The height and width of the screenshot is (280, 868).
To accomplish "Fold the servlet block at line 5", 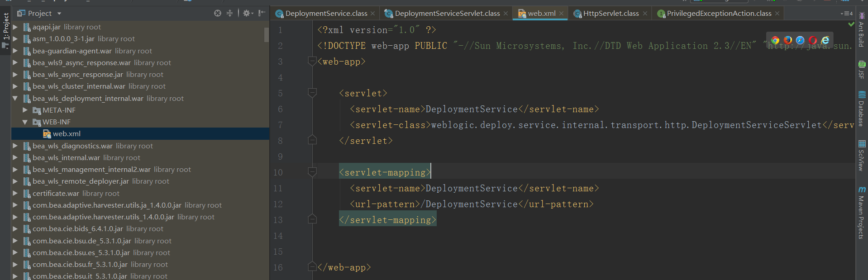I will pyautogui.click(x=312, y=93).
